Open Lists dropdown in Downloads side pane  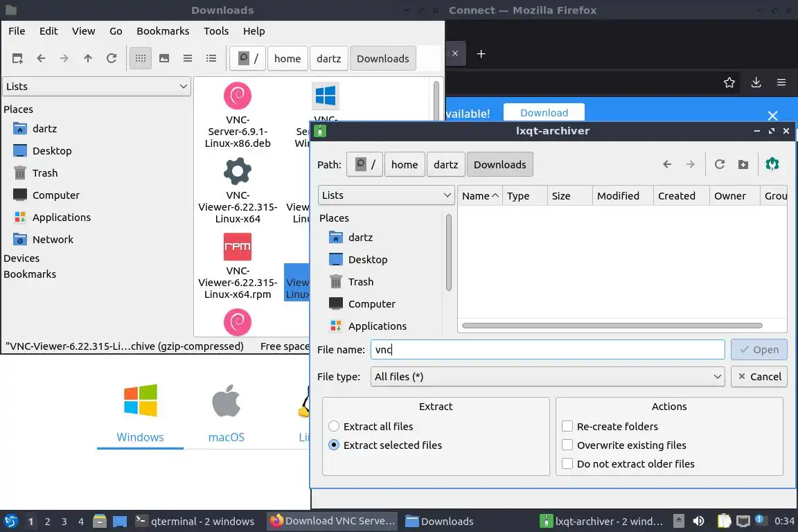pos(97,86)
